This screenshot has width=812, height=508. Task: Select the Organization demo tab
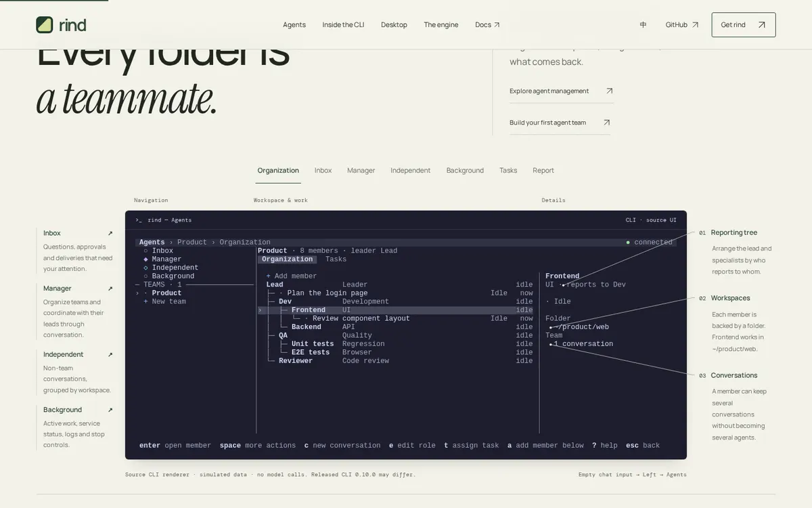tap(278, 171)
